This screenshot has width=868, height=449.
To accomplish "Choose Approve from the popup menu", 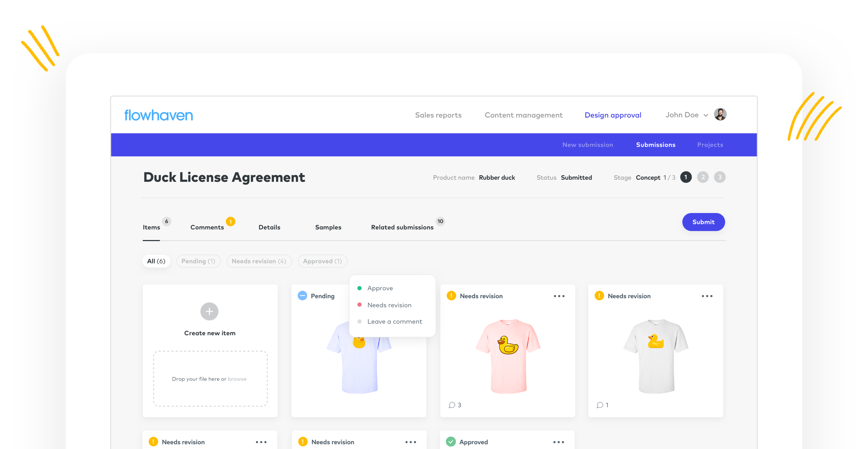I will point(380,288).
